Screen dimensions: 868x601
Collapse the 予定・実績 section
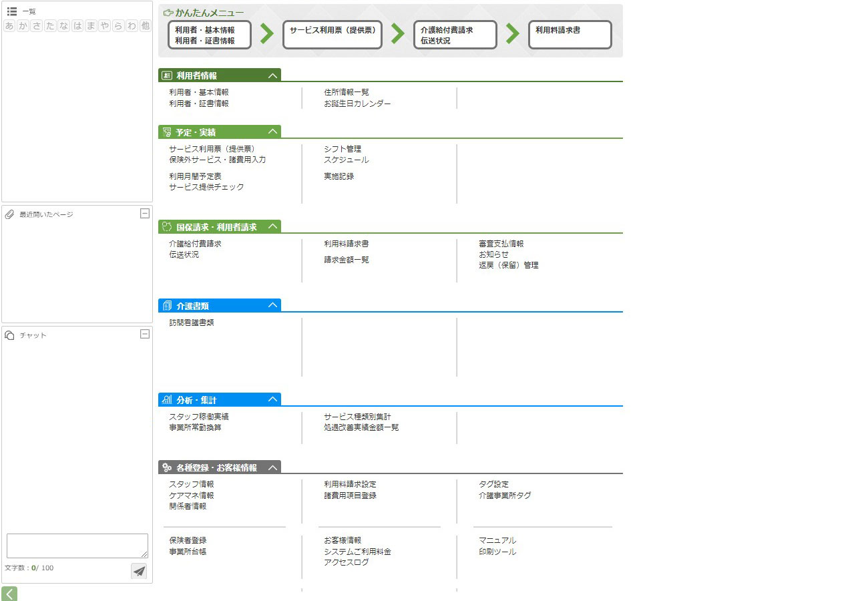point(272,132)
